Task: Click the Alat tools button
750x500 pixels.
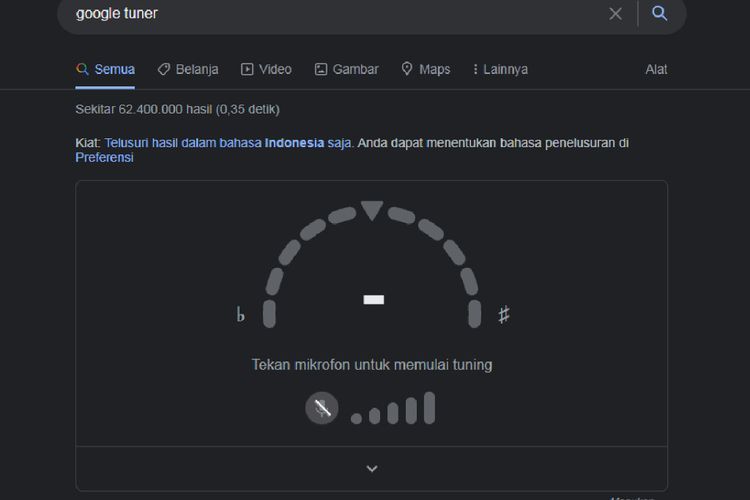Action: (x=656, y=69)
